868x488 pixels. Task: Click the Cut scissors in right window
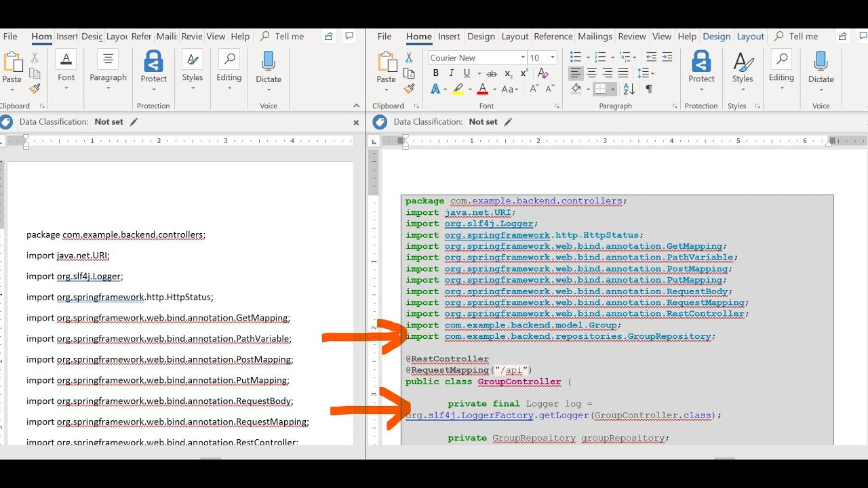tap(409, 58)
